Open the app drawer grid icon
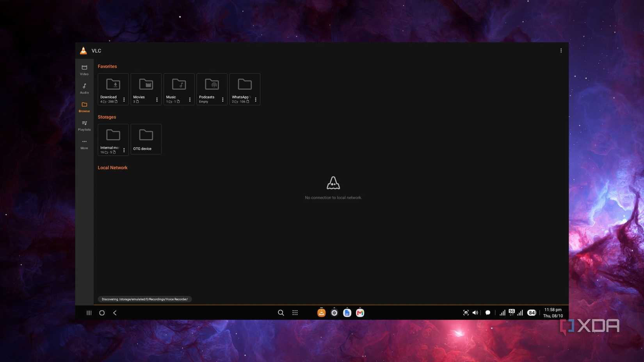644x362 pixels. click(295, 313)
